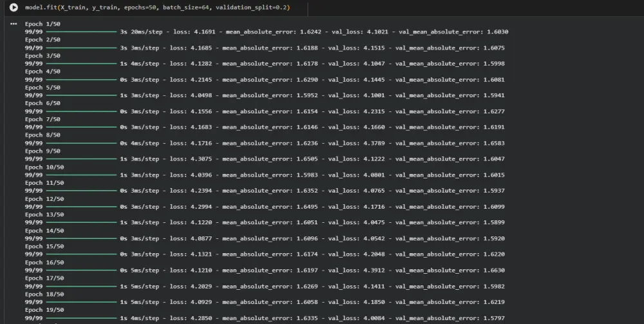Select the 'Epoch 18/50' label
The height and width of the screenshot is (324, 644).
tap(44, 294)
